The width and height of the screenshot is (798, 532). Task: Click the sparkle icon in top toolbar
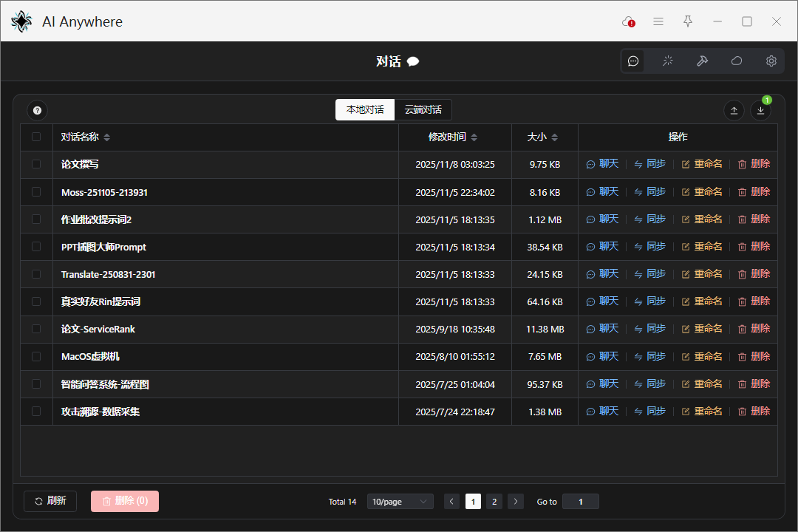[668, 61]
